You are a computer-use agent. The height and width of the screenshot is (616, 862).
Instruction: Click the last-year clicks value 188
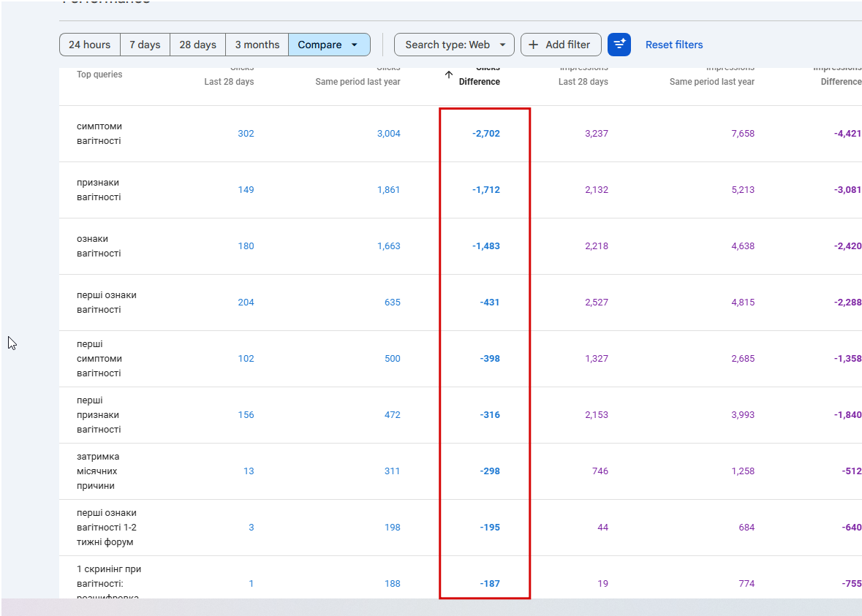393,584
